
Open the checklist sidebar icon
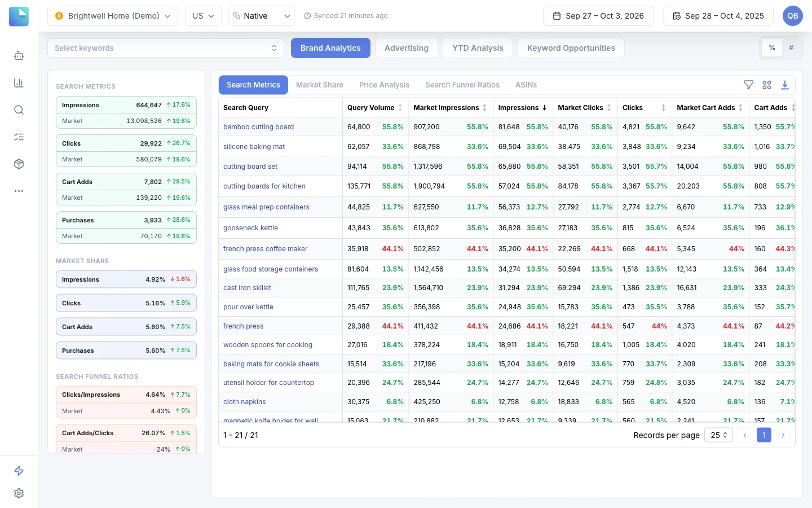pos(19,137)
